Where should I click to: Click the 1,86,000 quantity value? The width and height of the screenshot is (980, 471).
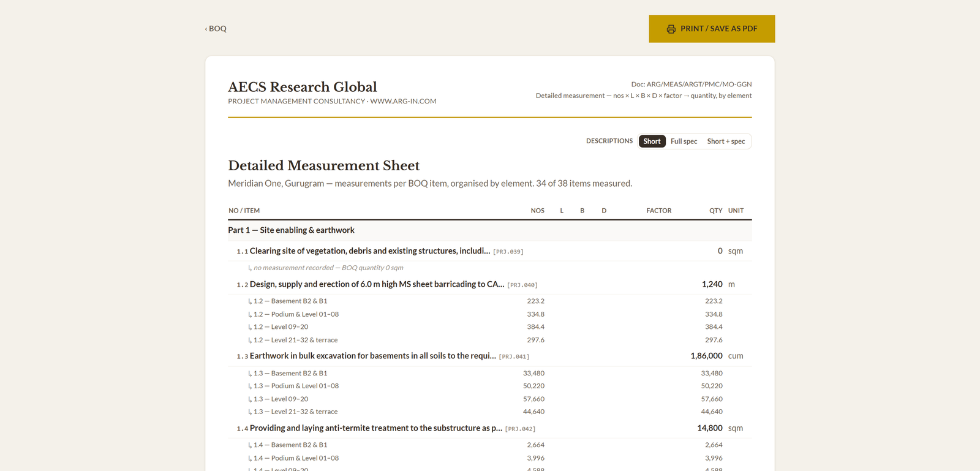[x=706, y=356]
